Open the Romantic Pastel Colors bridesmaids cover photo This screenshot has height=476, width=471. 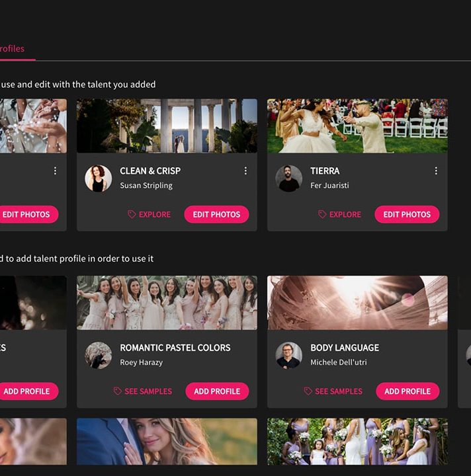(167, 303)
